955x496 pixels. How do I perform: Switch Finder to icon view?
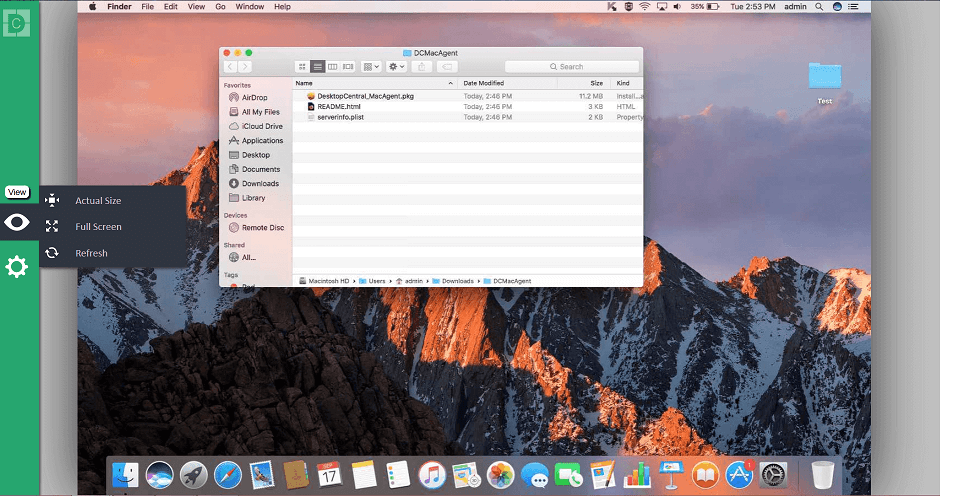[302, 67]
